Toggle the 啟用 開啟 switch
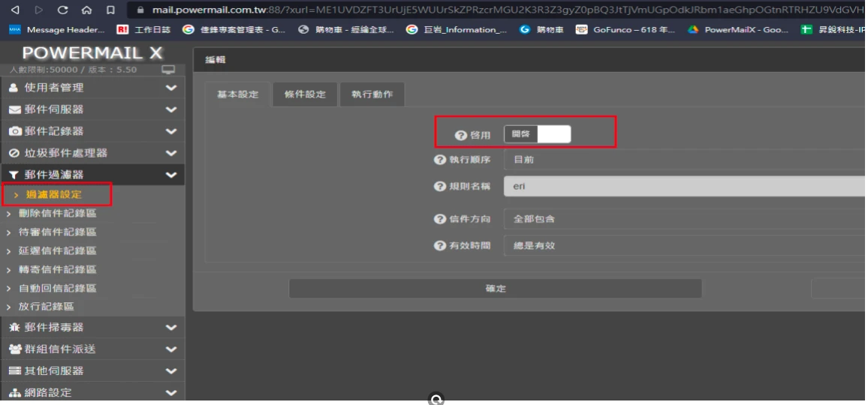 click(537, 134)
